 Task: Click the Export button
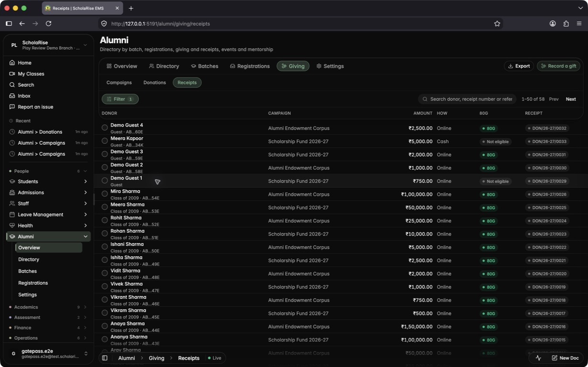tap(519, 66)
